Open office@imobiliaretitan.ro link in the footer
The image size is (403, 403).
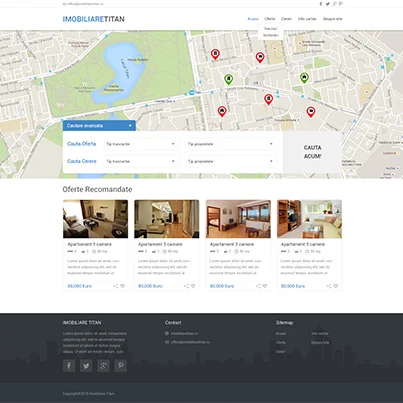191,342
